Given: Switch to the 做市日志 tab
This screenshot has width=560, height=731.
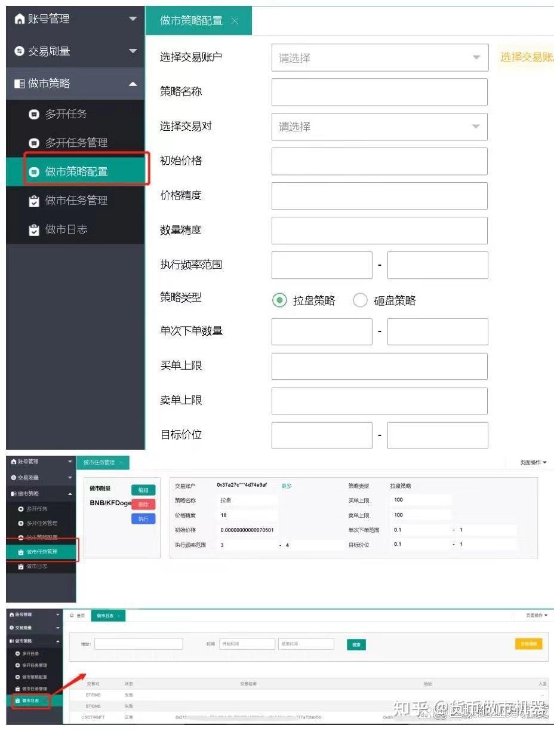Looking at the screenshot, I should pyautogui.click(x=106, y=616).
